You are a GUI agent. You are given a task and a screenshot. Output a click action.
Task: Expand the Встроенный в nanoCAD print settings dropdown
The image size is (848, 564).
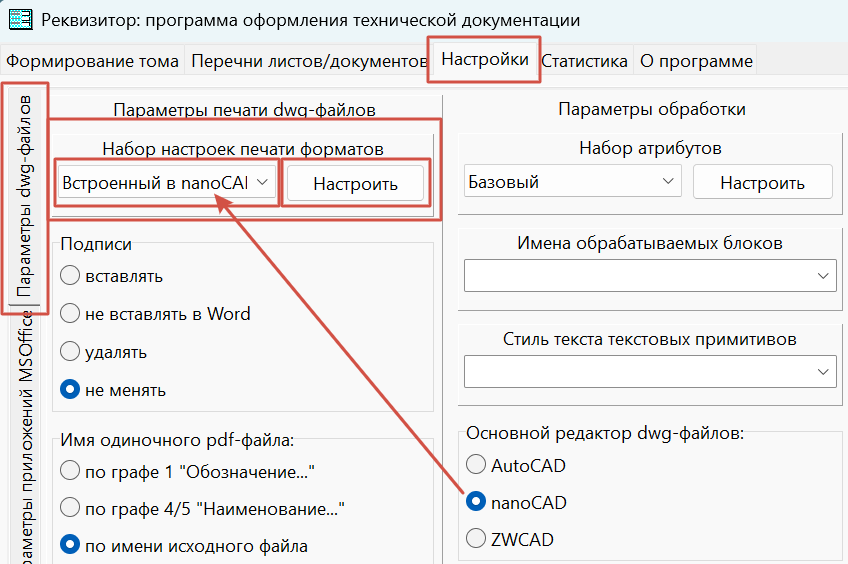tap(166, 182)
